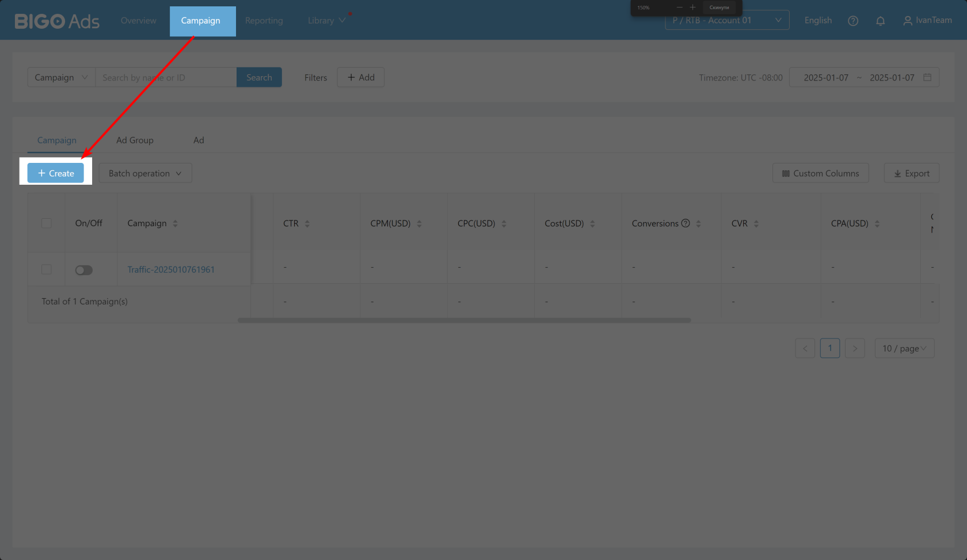Export the campaign table
967x560 pixels.
point(912,173)
